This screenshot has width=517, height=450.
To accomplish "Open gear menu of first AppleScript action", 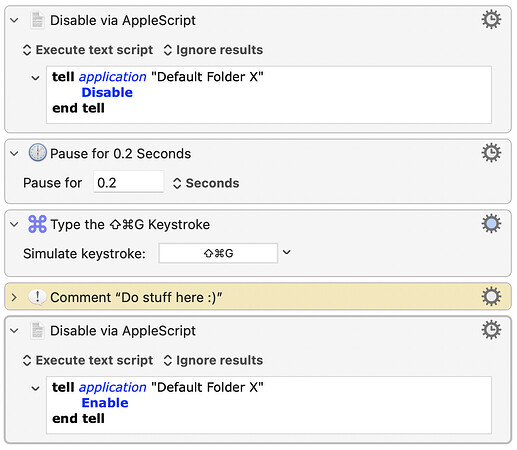I will pyautogui.click(x=491, y=20).
